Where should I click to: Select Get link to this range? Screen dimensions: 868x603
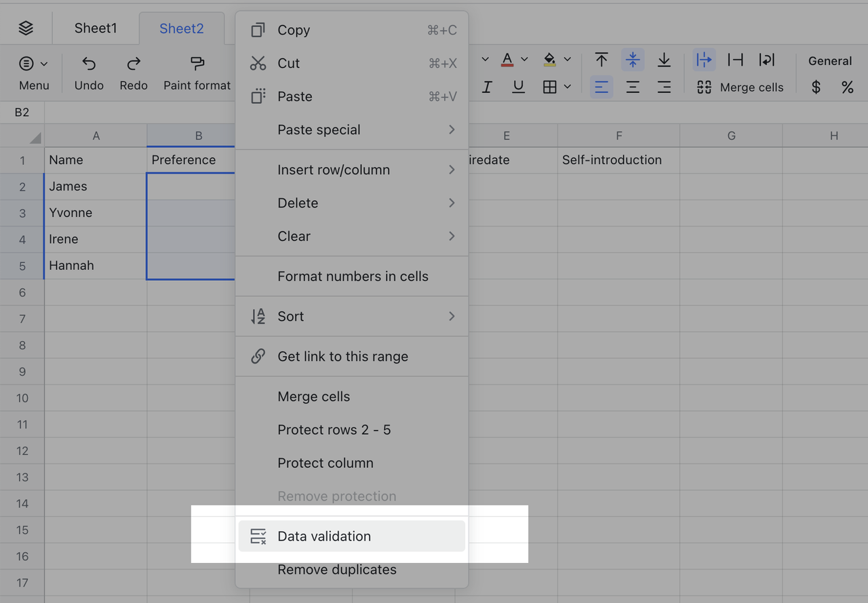(342, 356)
